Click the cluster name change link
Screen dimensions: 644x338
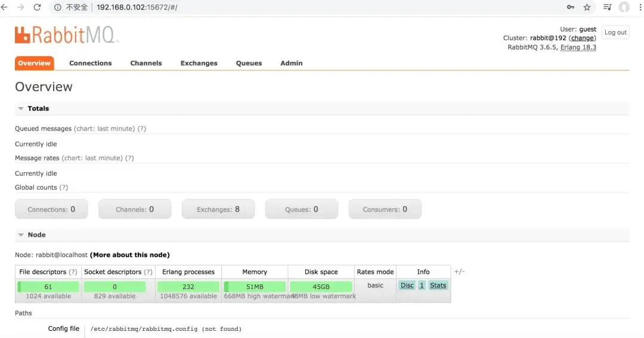pyautogui.click(x=583, y=38)
